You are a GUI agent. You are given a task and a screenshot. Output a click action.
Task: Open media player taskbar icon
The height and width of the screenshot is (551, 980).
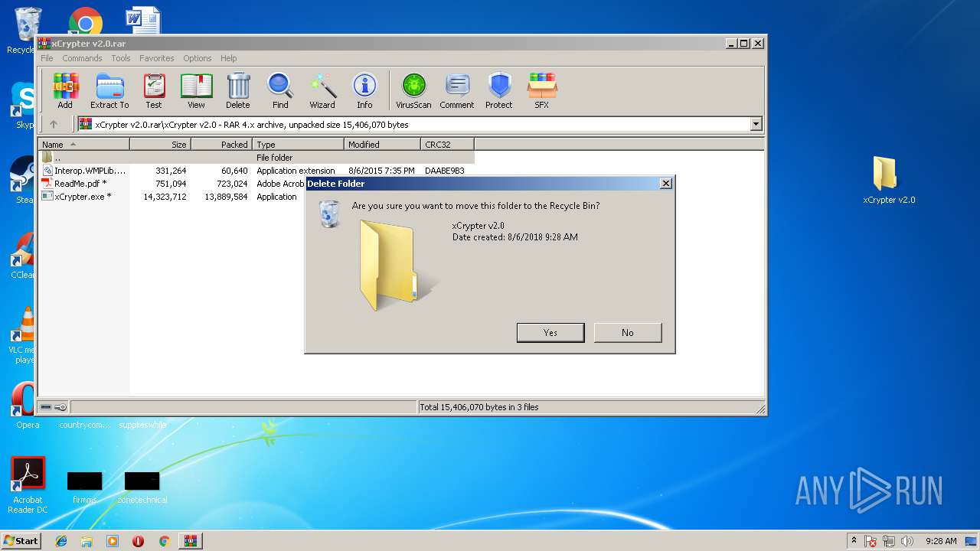pos(113,541)
